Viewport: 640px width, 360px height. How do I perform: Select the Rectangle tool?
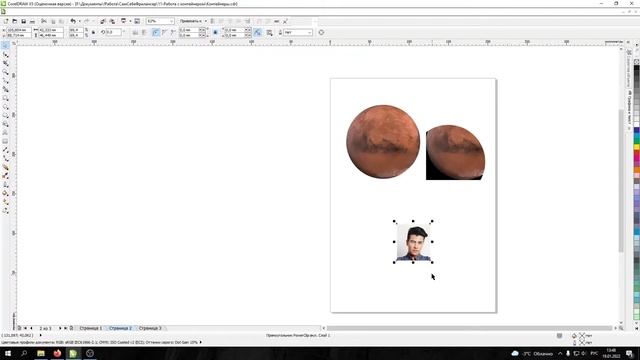click(x=5, y=98)
